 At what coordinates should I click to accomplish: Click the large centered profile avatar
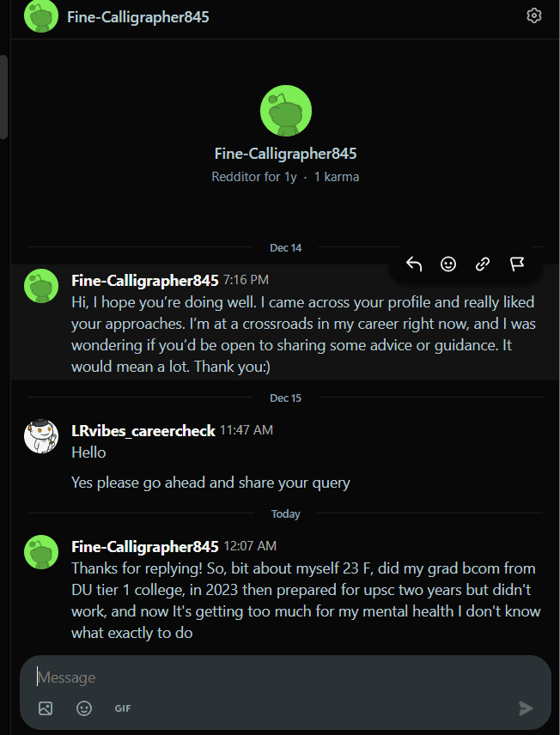(x=285, y=110)
